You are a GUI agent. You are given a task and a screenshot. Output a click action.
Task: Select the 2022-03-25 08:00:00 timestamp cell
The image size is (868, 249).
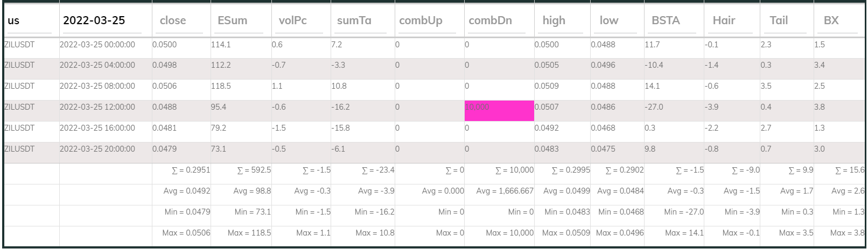[x=97, y=86]
